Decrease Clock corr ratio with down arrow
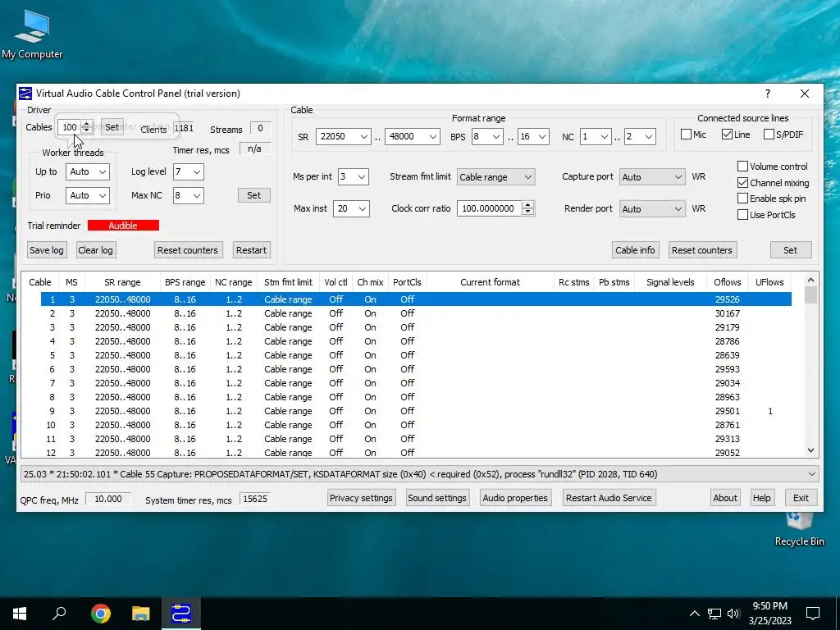 tap(528, 212)
